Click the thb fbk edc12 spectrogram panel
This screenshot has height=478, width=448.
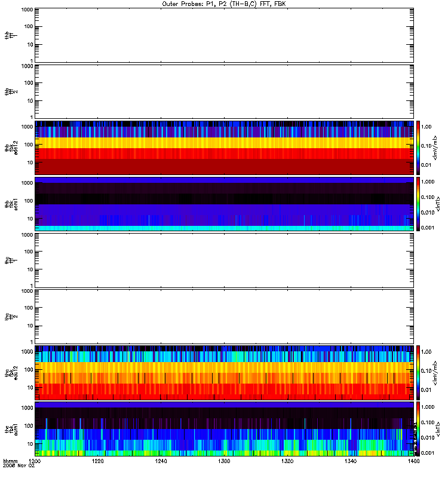click(x=224, y=148)
